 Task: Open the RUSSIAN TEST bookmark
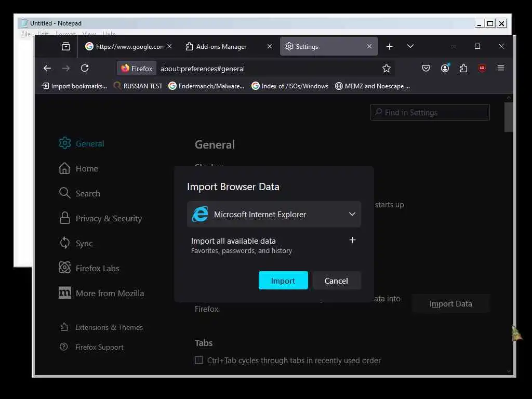pos(138,86)
